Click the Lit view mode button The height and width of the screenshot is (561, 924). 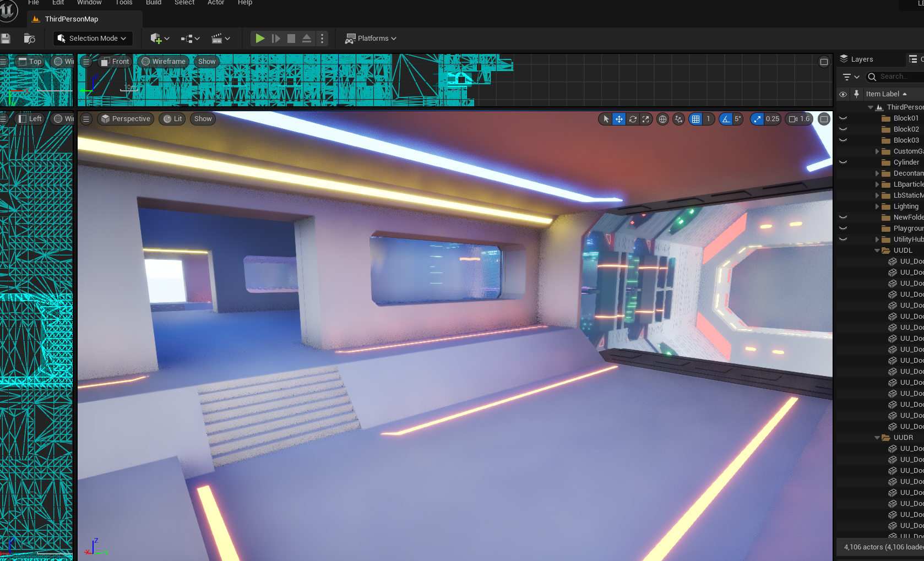click(x=173, y=119)
